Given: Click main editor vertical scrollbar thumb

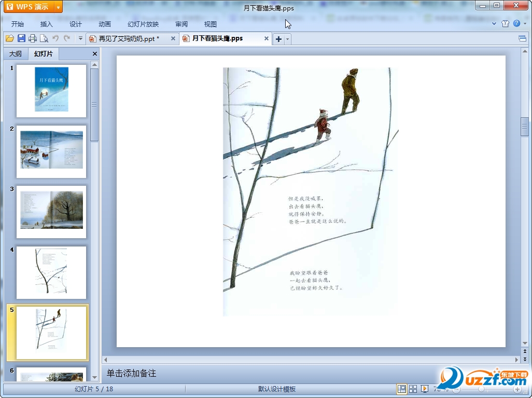Looking at the screenshot, I should (x=525, y=127).
